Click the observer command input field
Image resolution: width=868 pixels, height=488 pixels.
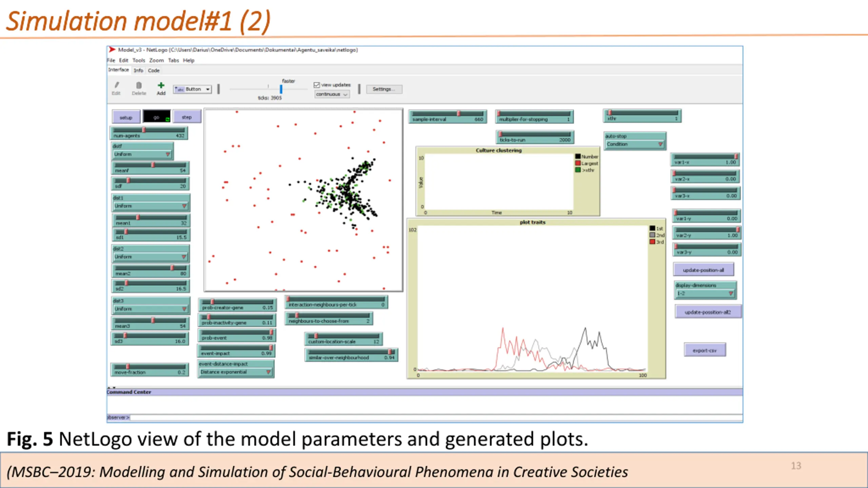point(436,418)
